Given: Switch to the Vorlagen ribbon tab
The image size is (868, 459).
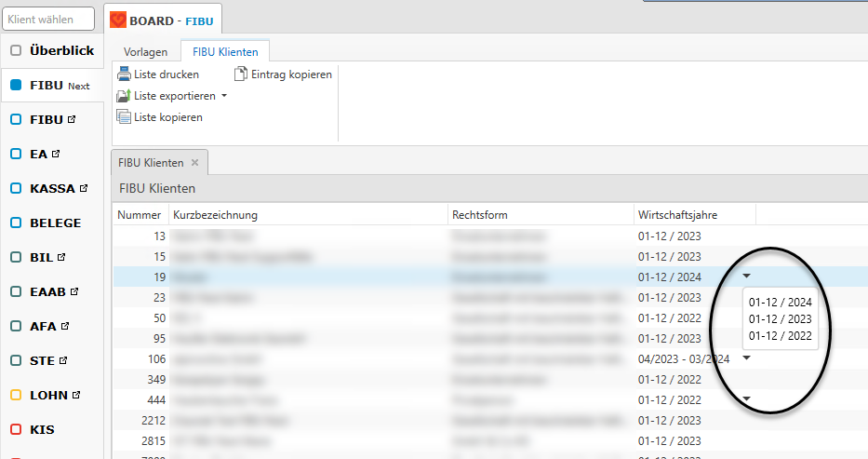Looking at the screenshot, I should click(144, 52).
